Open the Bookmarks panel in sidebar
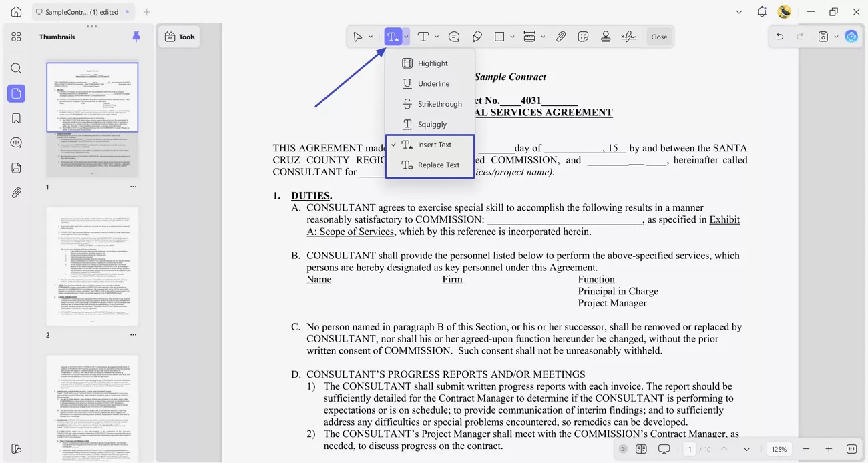The width and height of the screenshot is (868, 463). tap(16, 118)
